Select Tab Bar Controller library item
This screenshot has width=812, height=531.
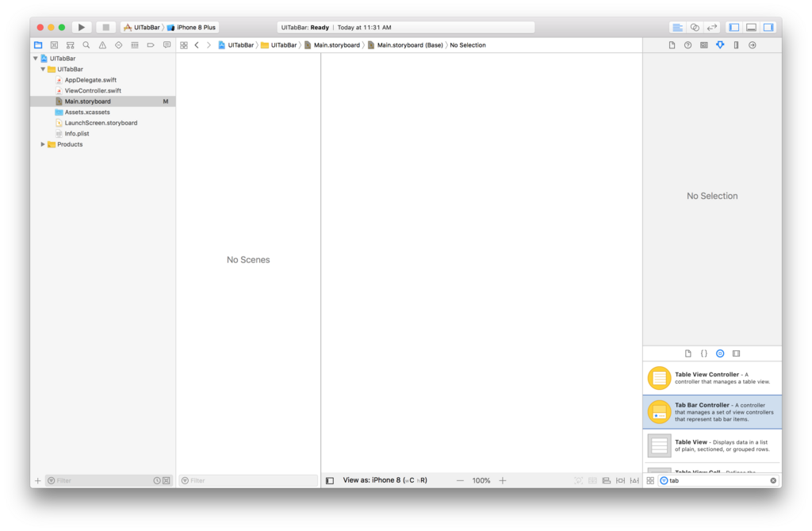712,412
